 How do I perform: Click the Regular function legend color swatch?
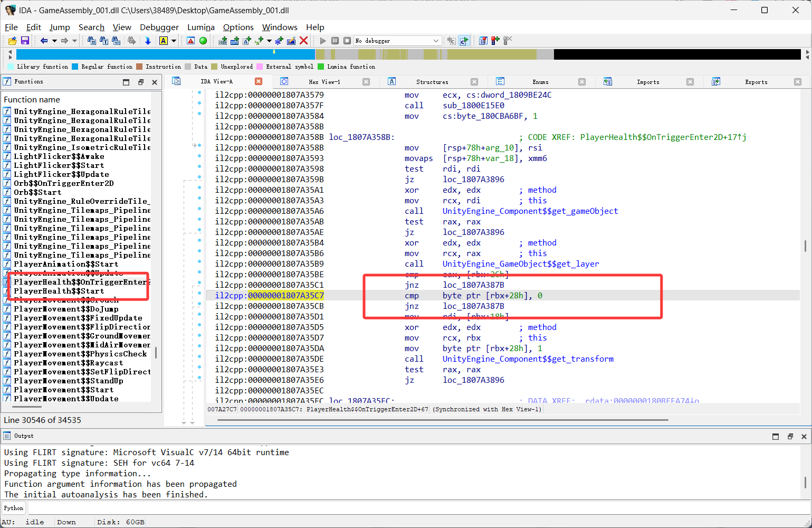[x=75, y=67]
